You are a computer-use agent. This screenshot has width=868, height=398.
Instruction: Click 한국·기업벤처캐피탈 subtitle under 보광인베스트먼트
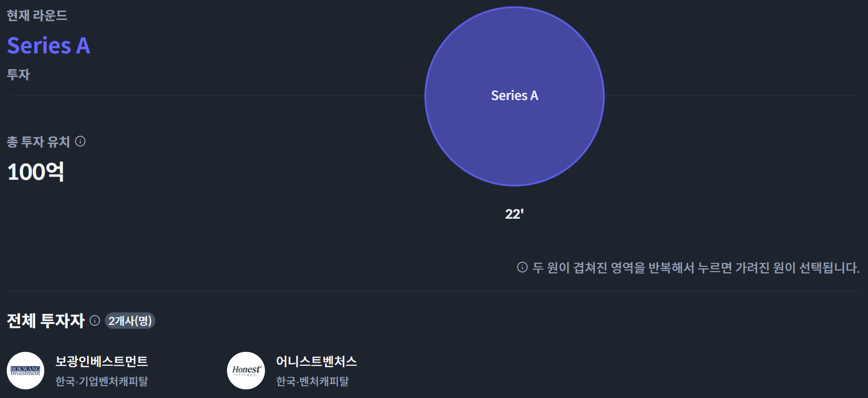click(x=101, y=381)
